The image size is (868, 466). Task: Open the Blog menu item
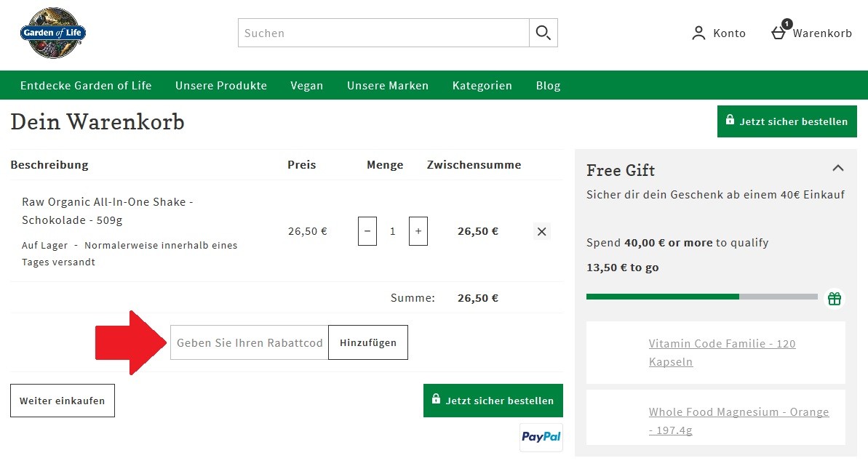pyautogui.click(x=548, y=85)
